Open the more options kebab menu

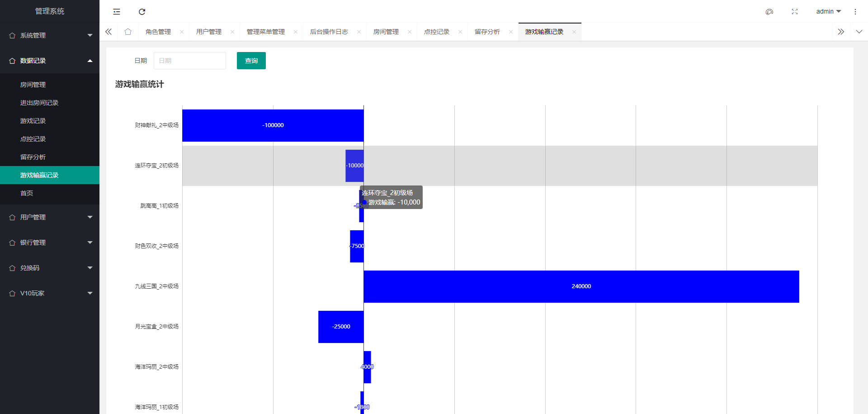pos(855,11)
